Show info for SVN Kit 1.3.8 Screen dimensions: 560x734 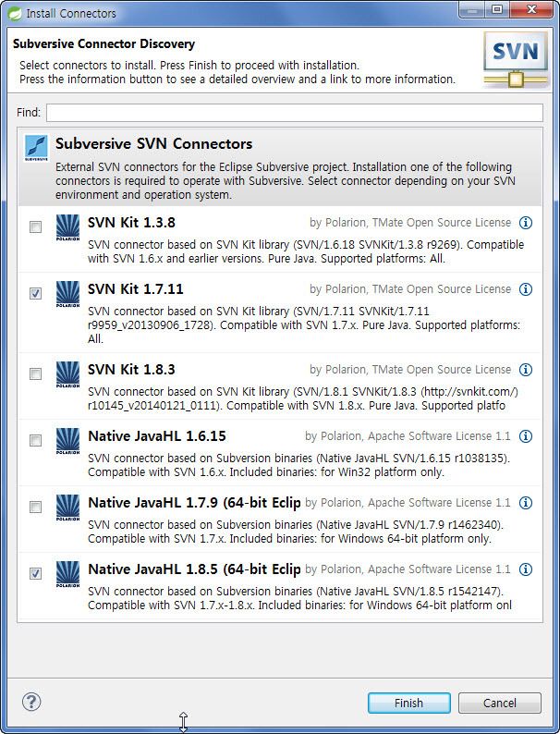[x=526, y=223]
